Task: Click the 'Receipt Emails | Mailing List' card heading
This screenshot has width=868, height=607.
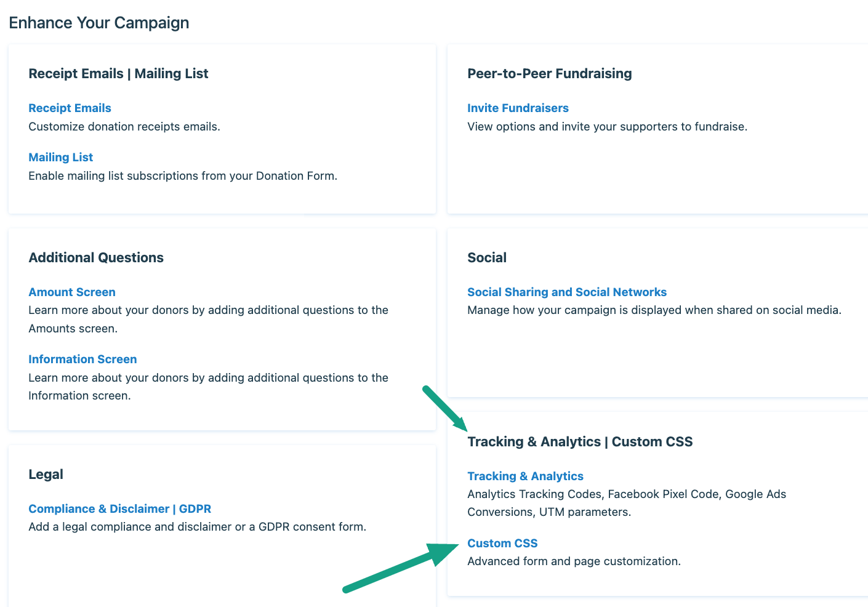Action: [x=118, y=74]
